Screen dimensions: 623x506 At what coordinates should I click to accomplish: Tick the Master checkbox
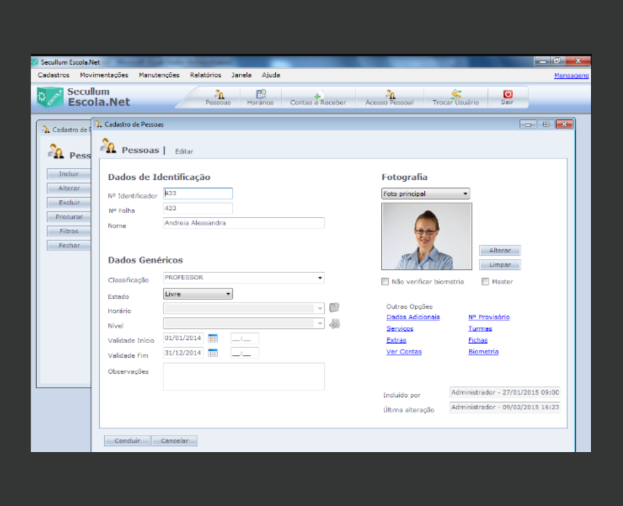coord(485,282)
